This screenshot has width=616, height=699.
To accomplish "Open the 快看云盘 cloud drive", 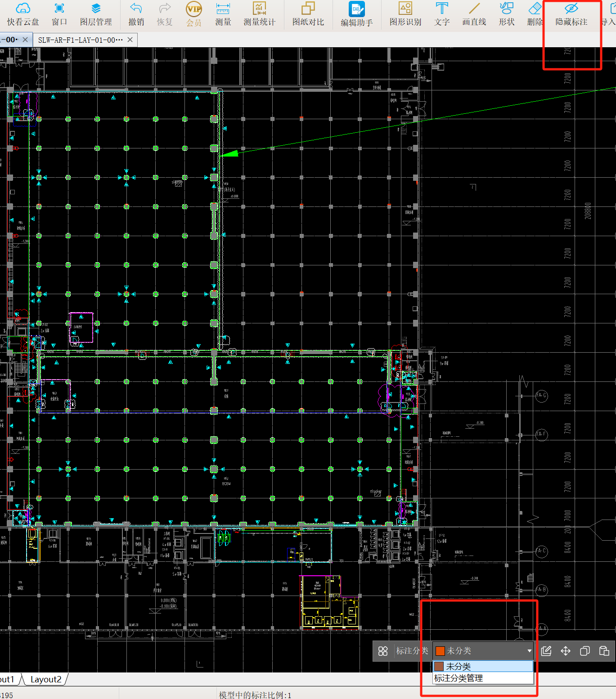I will (x=23, y=14).
